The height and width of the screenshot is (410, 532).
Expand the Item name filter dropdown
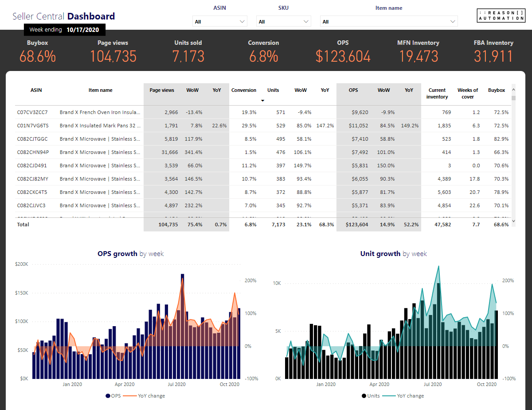click(x=389, y=21)
